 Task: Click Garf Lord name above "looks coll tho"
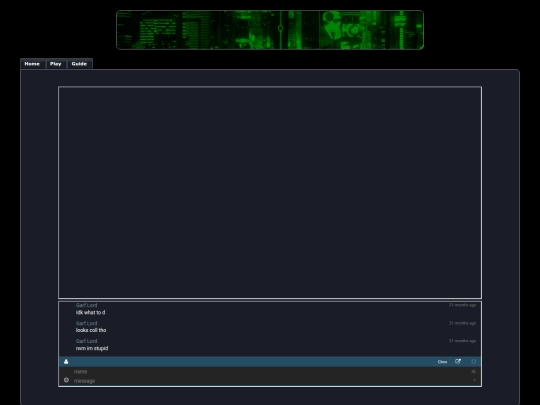[86, 323]
